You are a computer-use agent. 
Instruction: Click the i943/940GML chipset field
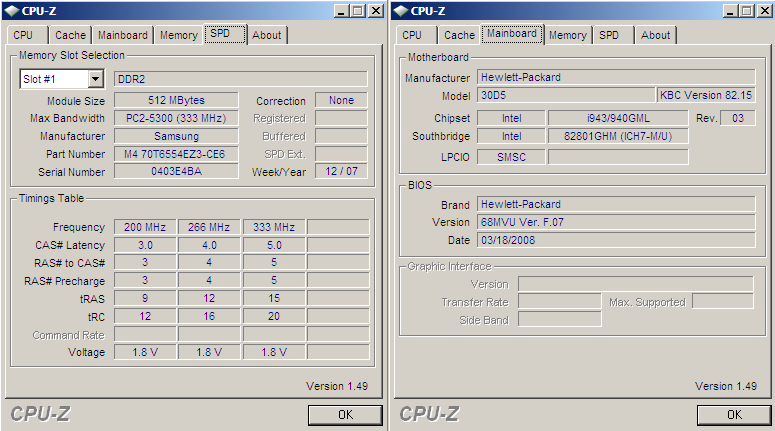tap(618, 118)
